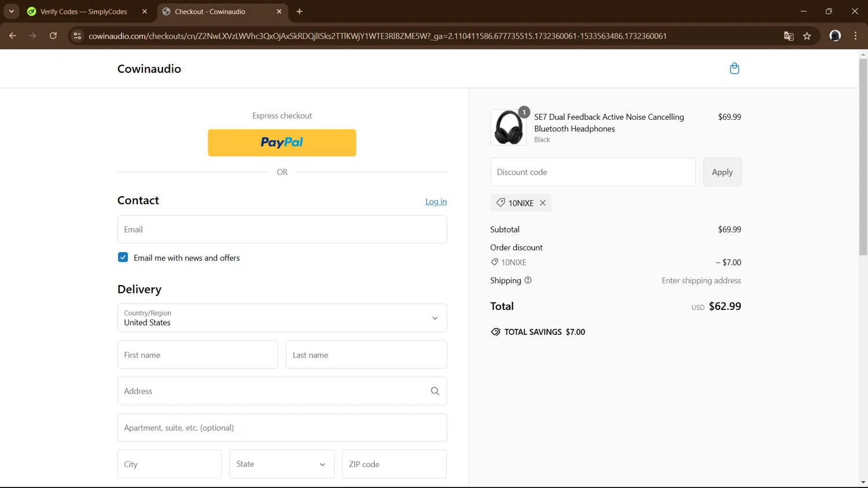Open the browser profile avatar

pyautogui.click(x=835, y=36)
